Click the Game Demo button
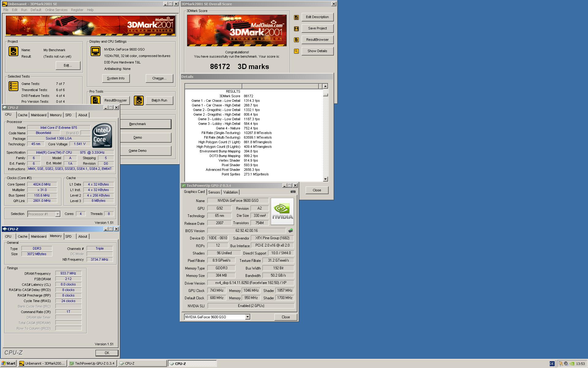 (145, 151)
